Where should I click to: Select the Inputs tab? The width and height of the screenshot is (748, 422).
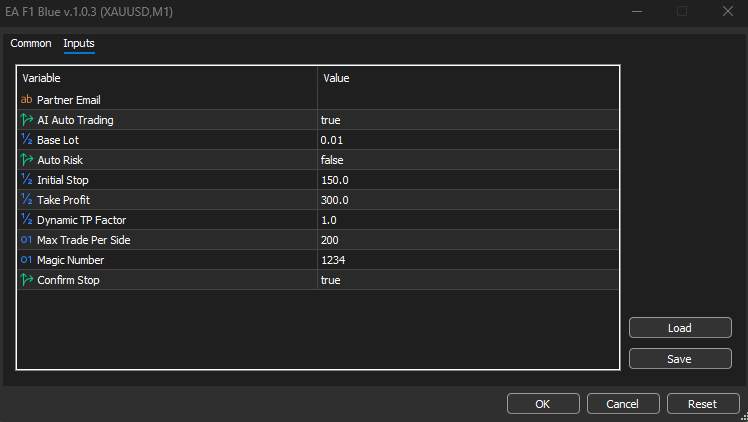[x=79, y=43]
